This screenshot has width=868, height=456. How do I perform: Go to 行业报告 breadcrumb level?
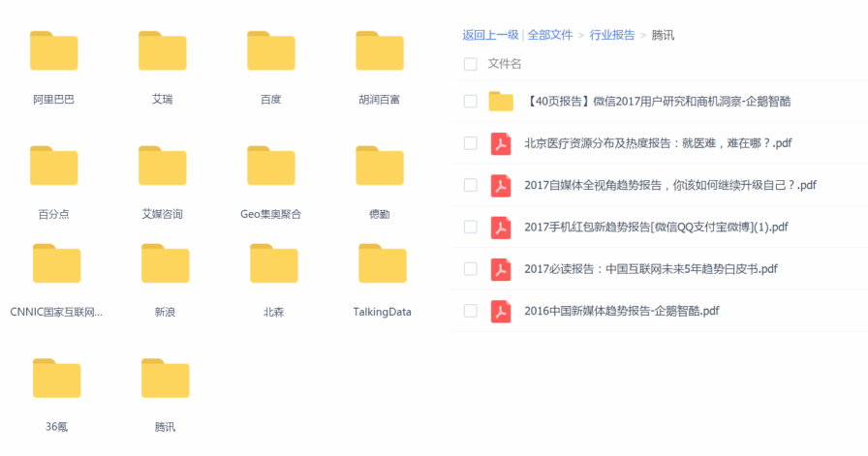(612, 35)
